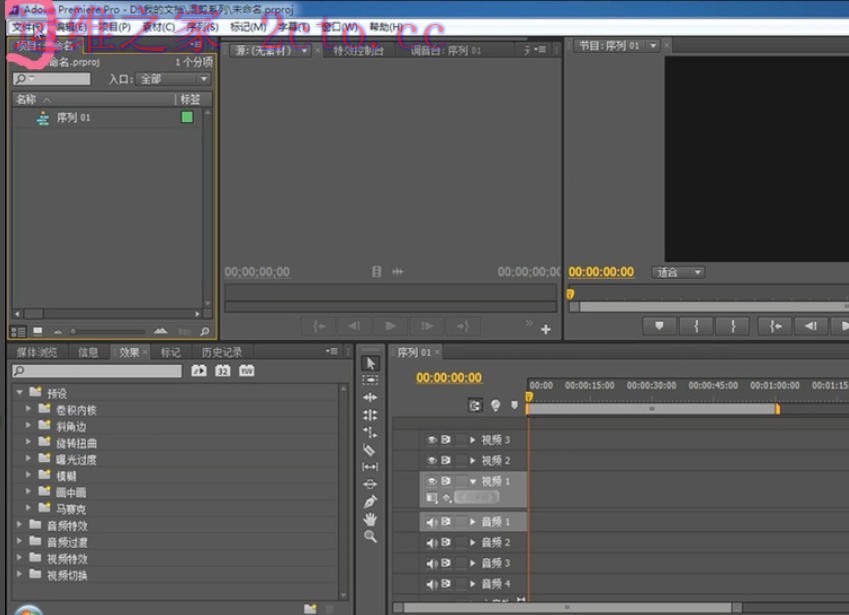This screenshot has width=849, height=615.
Task: Toggle sync lock on 音频 1 track
Action: click(446, 521)
